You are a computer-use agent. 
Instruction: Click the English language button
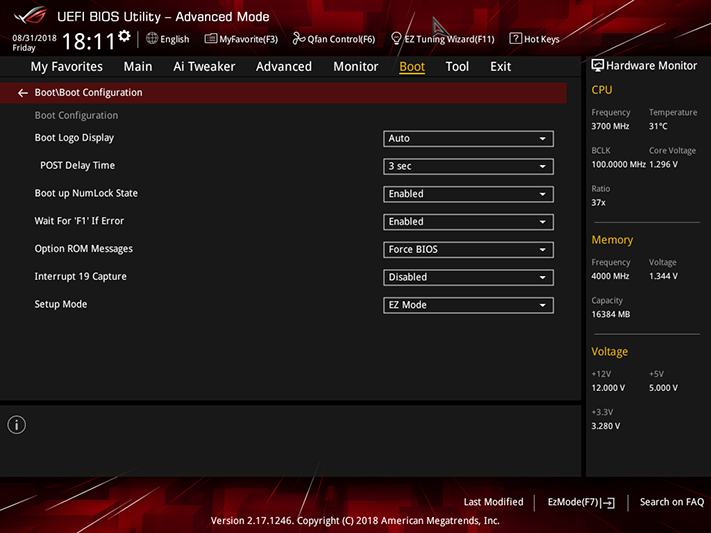(x=168, y=39)
